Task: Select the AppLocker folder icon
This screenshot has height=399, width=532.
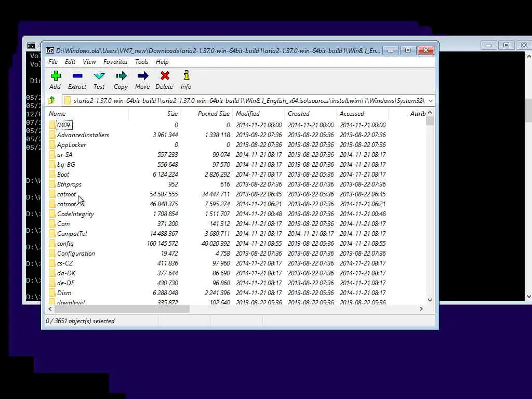Action: 51,144
